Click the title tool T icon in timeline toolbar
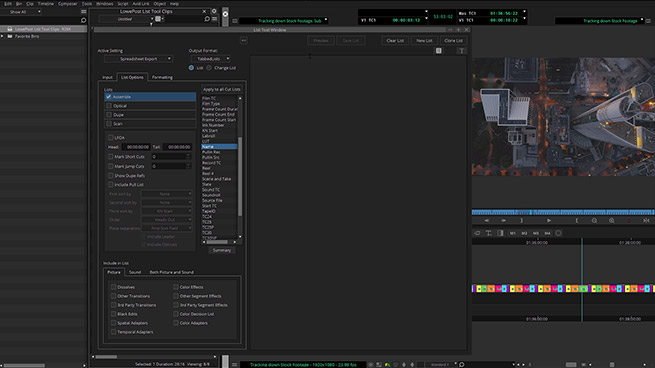The height and width of the screenshot is (368, 655). [x=488, y=233]
